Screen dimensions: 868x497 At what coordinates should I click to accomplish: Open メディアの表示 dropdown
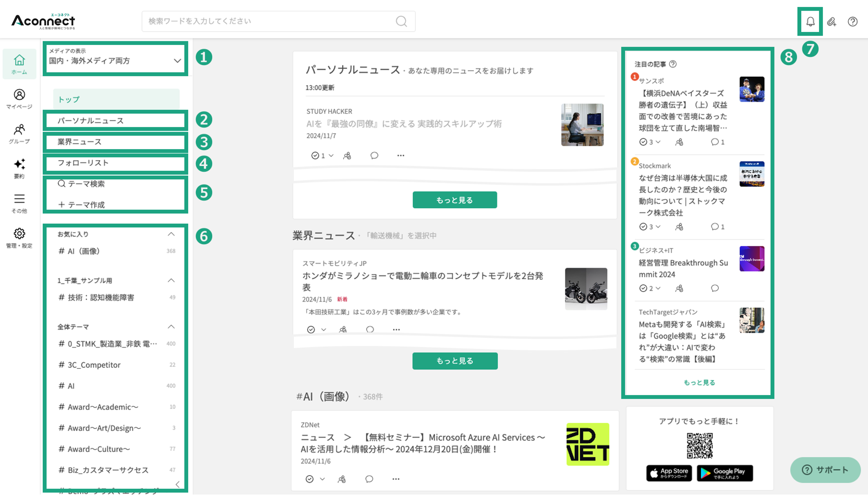click(x=115, y=58)
